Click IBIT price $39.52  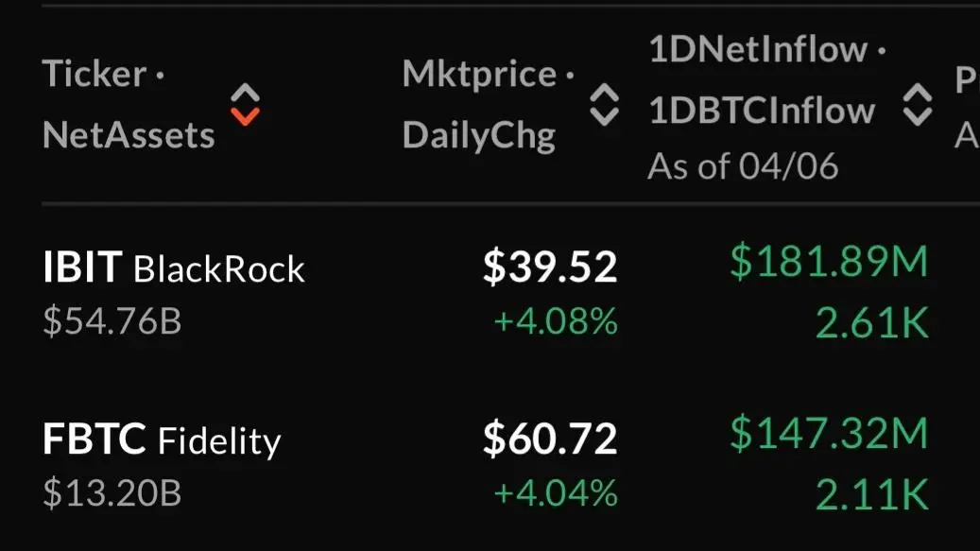550,267
